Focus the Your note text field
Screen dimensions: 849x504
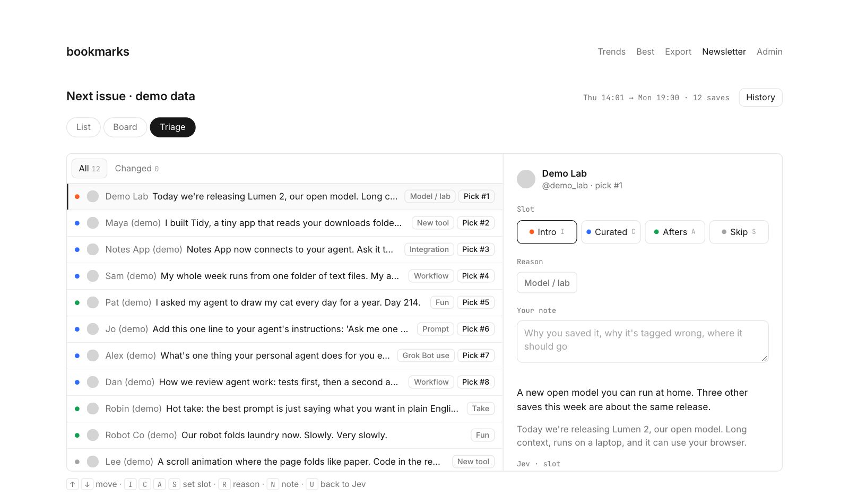click(643, 342)
